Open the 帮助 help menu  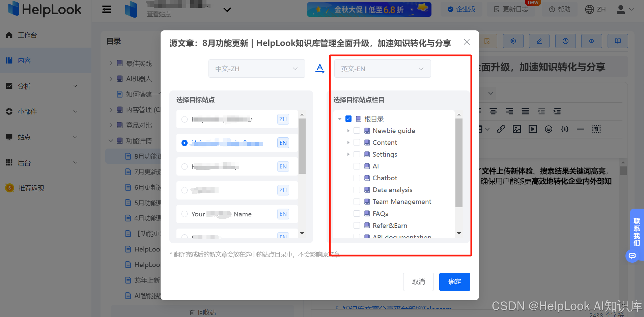[560, 9]
